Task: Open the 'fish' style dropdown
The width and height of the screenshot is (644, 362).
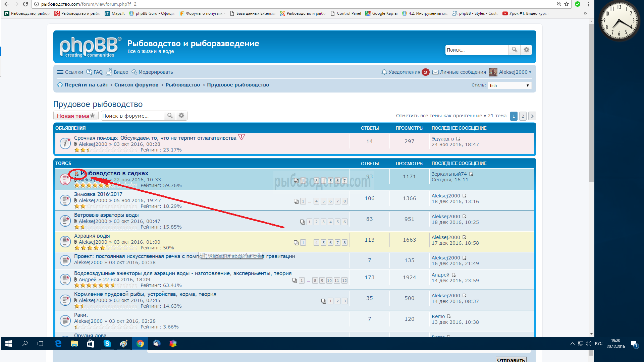Action: [509, 85]
